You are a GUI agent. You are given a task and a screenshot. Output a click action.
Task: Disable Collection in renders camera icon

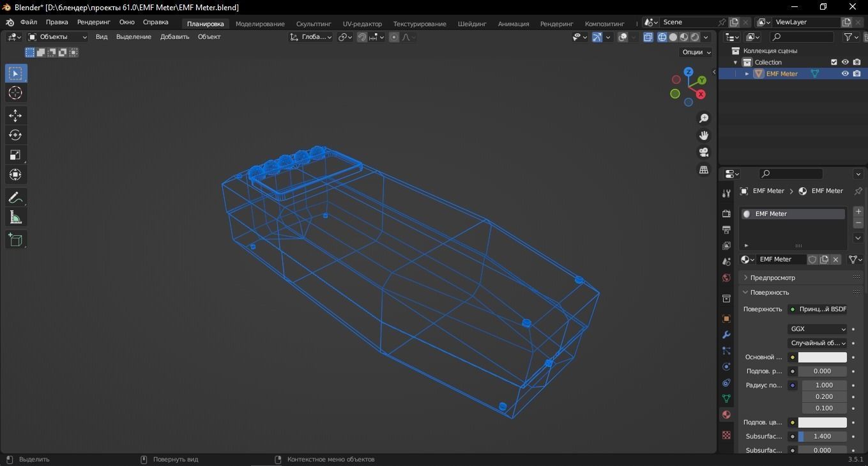857,62
